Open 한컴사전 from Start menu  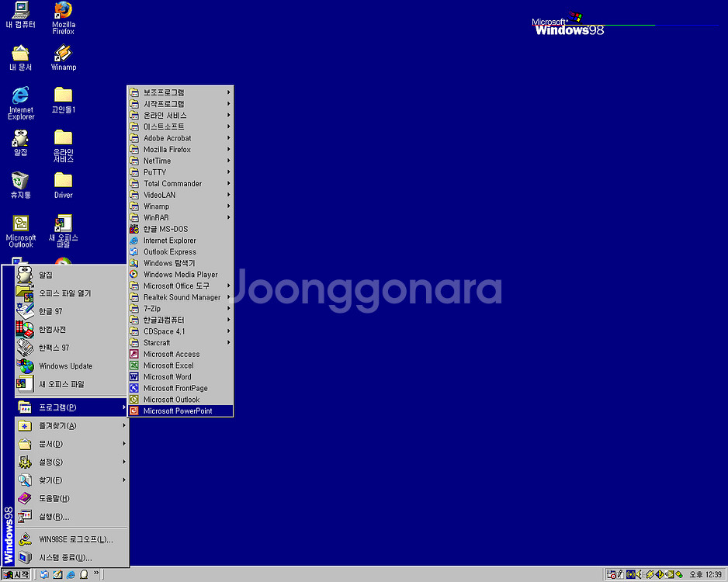[x=71, y=330]
